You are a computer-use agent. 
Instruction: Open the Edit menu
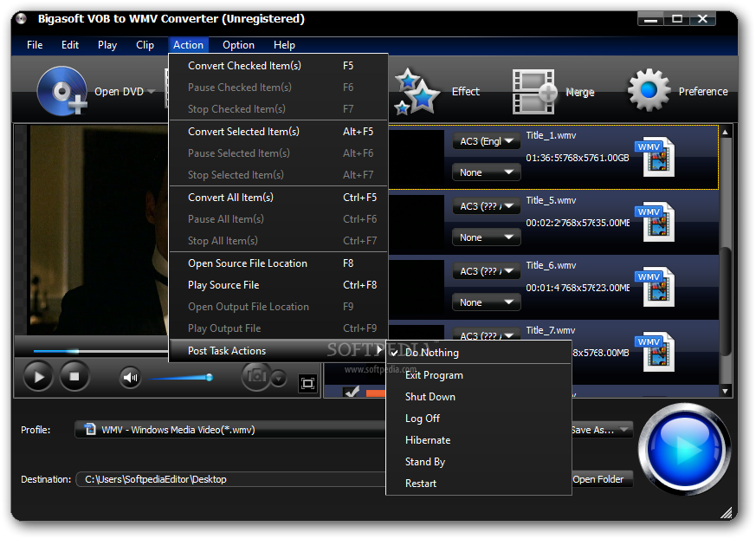[70, 45]
